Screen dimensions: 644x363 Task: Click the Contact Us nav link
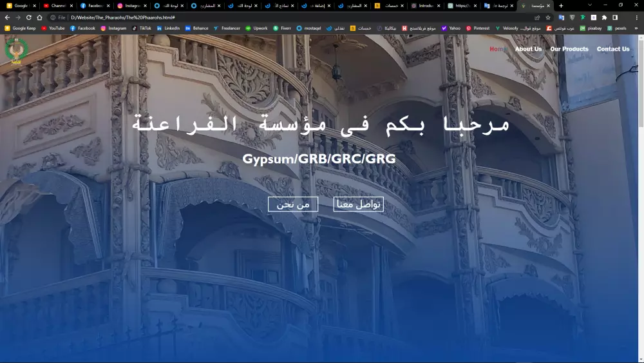click(x=613, y=49)
